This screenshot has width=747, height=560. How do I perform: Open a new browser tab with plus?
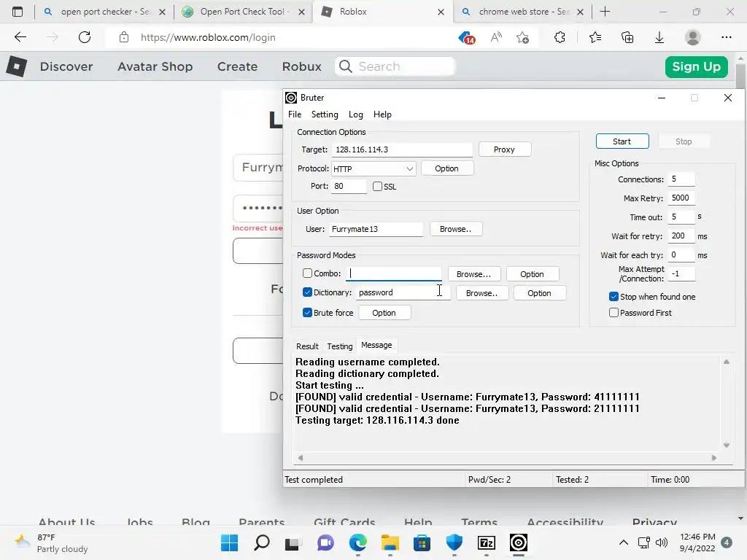coord(605,12)
